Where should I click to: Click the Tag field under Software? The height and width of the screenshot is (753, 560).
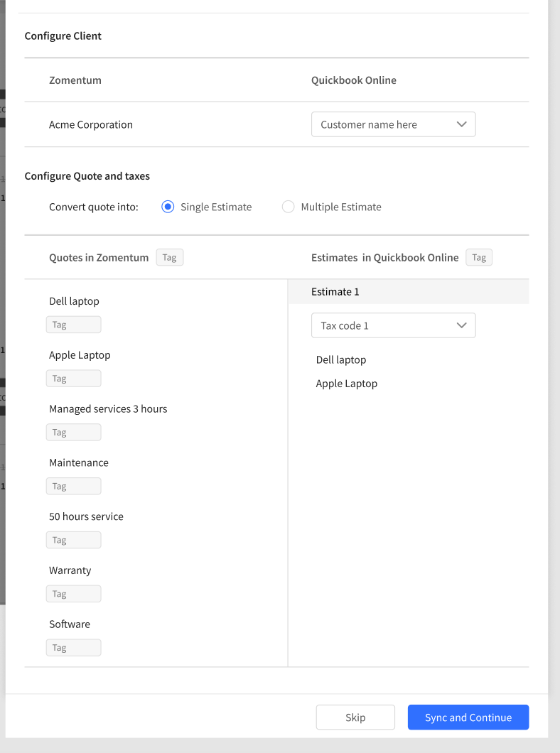(73, 647)
